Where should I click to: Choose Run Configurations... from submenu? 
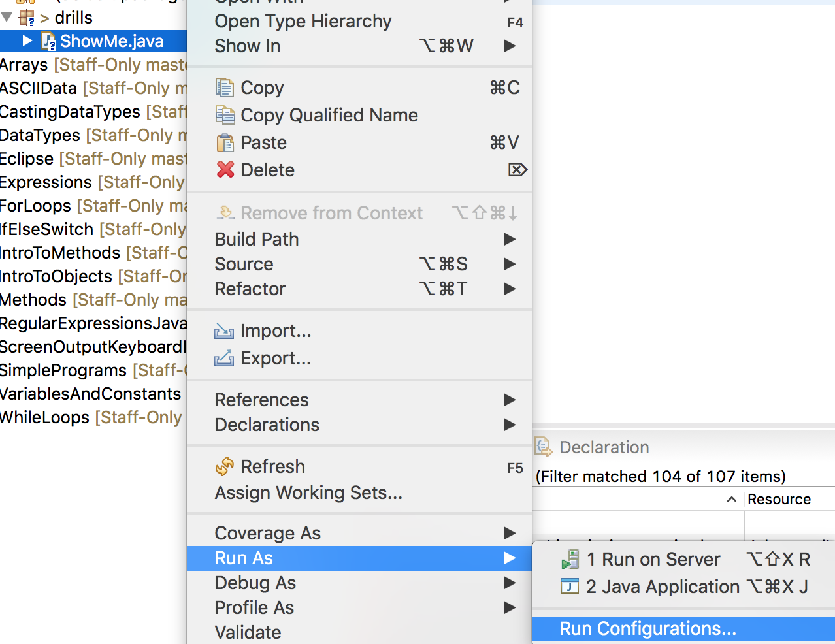(x=647, y=628)
